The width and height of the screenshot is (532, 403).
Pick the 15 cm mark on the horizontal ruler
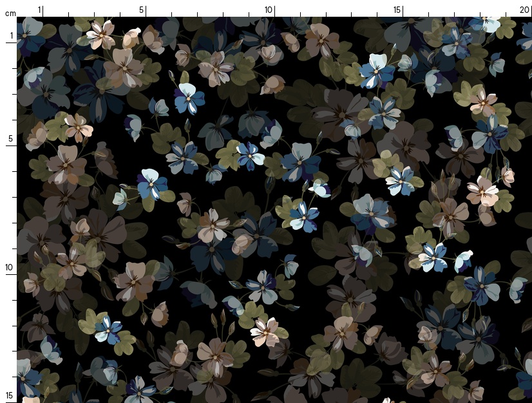tap(397, 10)
